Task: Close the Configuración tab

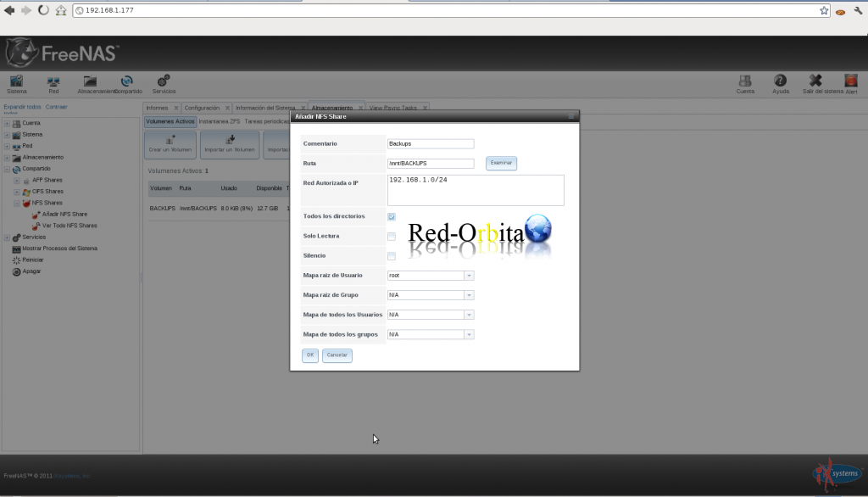Action: click(x=227, y=108)
